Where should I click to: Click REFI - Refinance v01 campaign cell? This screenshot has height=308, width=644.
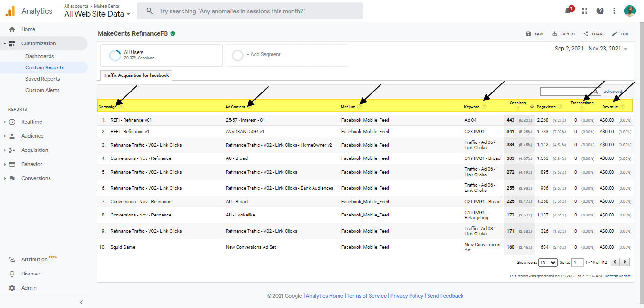tap(131, 120)
